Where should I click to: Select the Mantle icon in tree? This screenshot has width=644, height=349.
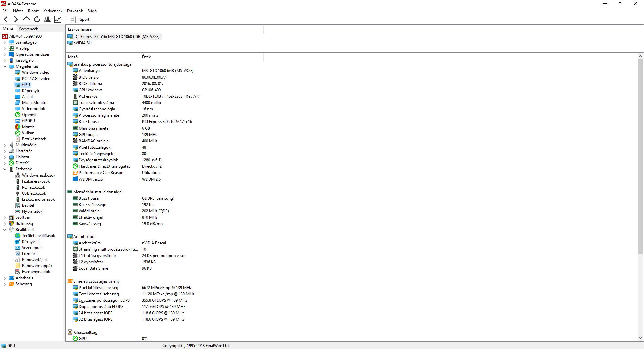[x=18, y=127]
